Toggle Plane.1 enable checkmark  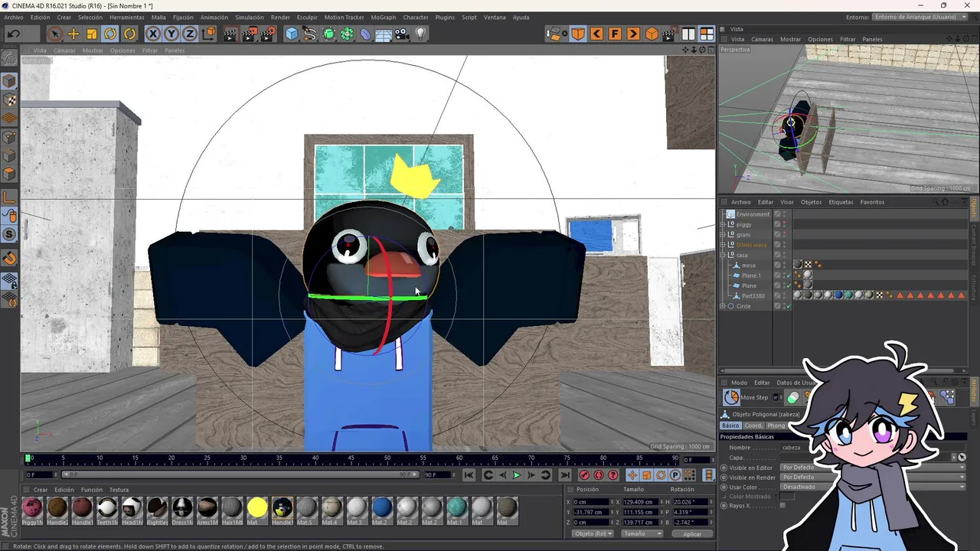pos(789,275)
